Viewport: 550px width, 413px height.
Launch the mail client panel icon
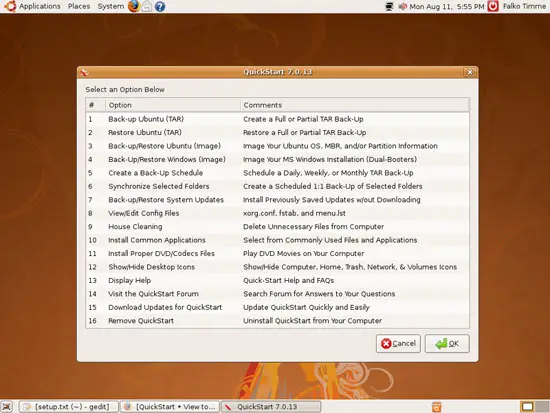click(147, 6)
